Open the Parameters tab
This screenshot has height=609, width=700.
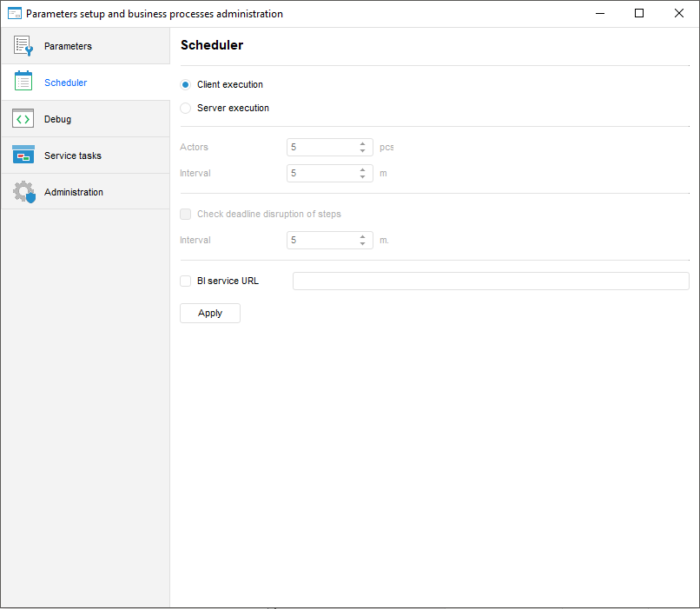(x=68, y=46)
